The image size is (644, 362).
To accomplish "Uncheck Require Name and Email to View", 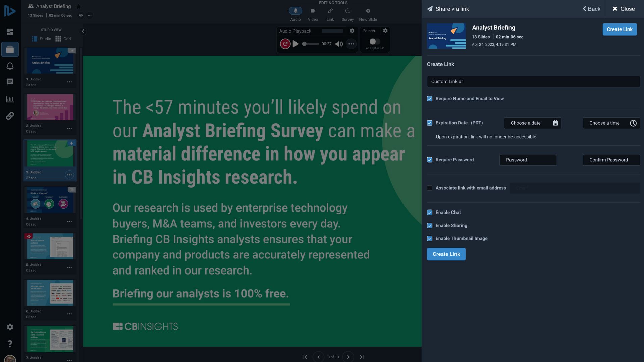I will pyautogui.click(x=430, y=99).
